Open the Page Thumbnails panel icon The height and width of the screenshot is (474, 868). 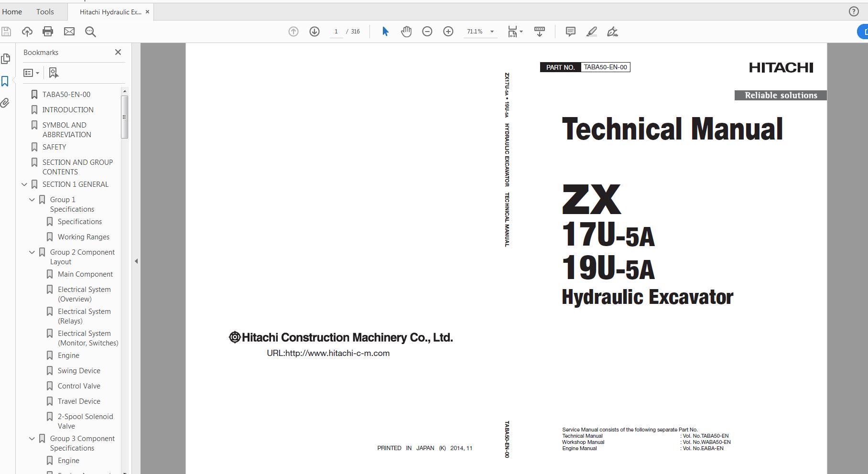[x=6, y=59]
